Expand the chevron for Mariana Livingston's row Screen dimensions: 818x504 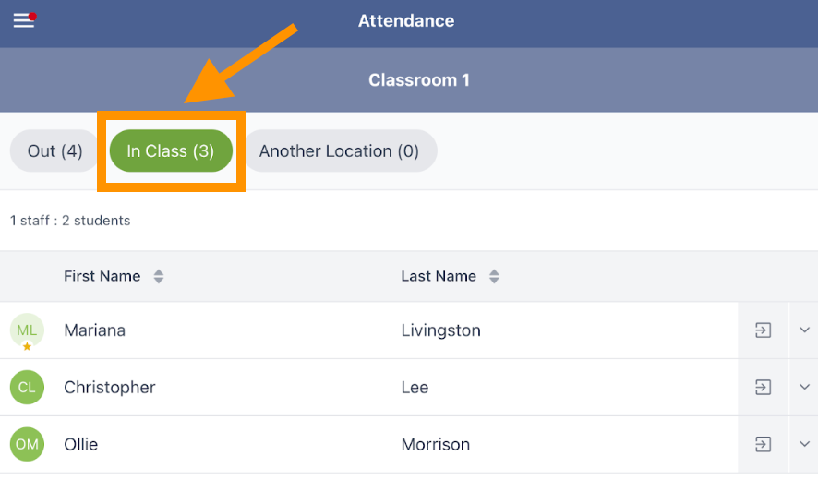coord(804,330)
